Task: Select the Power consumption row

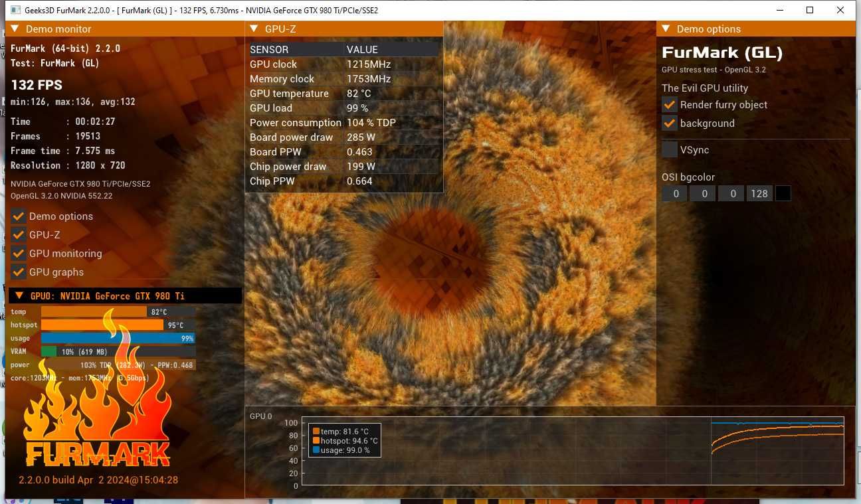Action: (343, 123)
